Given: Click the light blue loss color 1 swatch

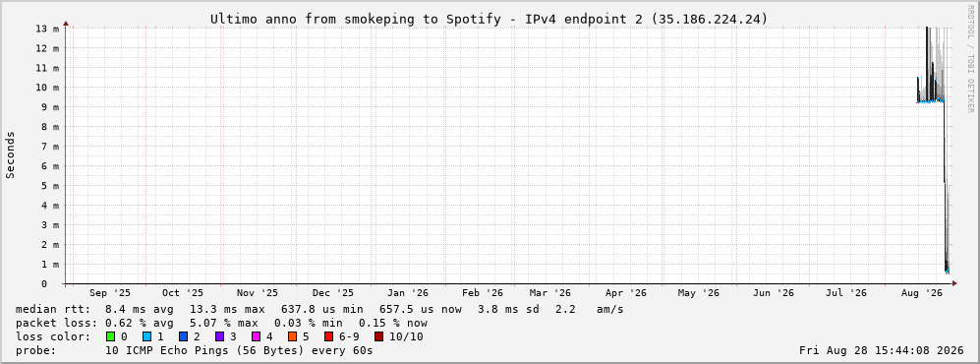Looking at the screenshot, I should click(147, 337).
